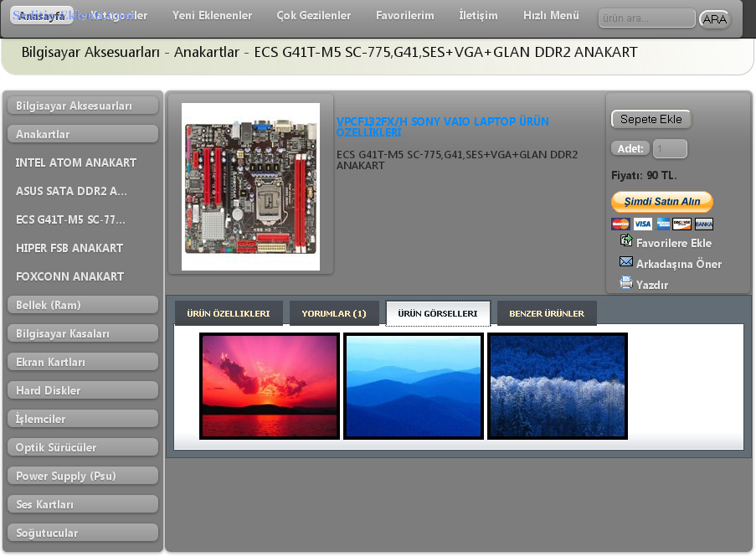Open the Soğutucular category
Image resolution: width=756 pixels, height=557 pixels.
coord(83,533)
